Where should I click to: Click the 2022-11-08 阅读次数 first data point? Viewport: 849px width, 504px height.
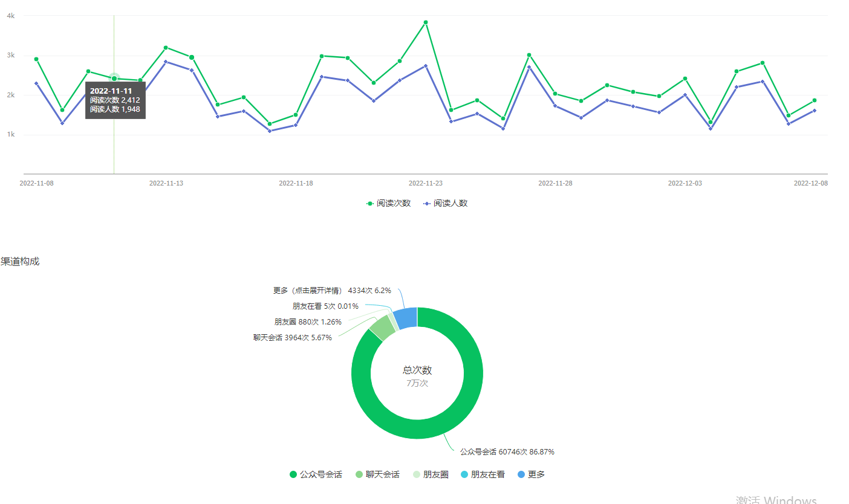[36, 59]
